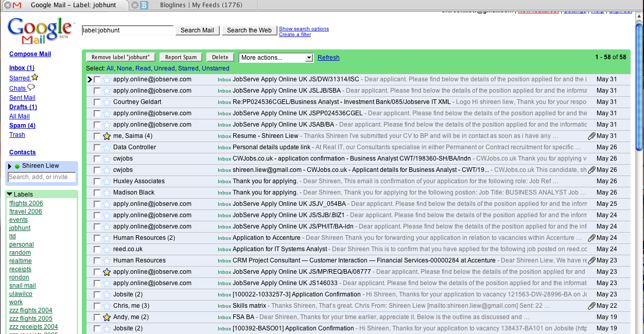Click the green status dot beside Shireen Liew
The height and width of the screenshot is (334, 644).
(x=17, y=166)
